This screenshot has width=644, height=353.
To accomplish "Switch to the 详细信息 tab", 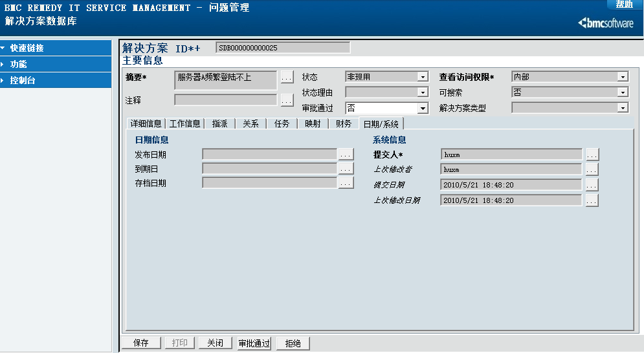I will tap(146, 123).
